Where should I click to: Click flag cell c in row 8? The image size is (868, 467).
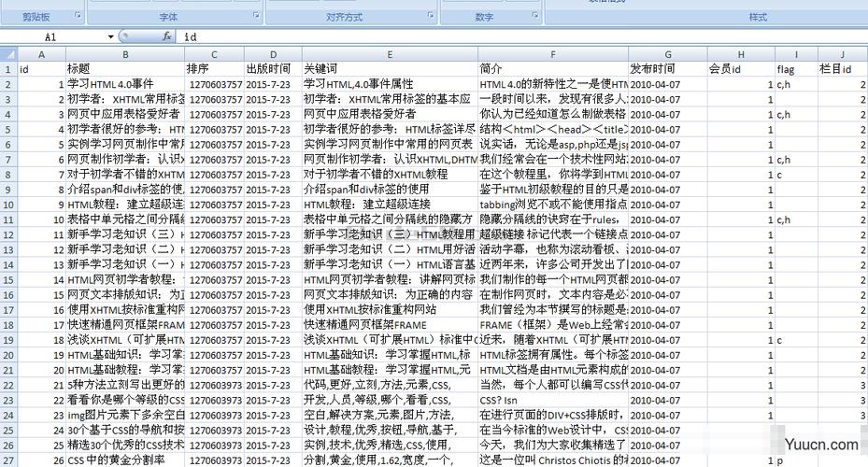(796, 175)
